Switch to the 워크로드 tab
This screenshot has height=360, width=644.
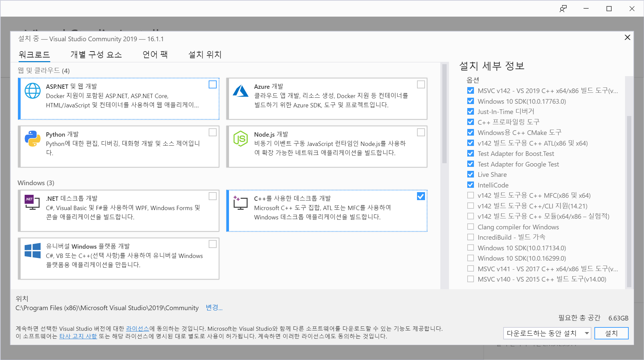[x=34, y=55]
